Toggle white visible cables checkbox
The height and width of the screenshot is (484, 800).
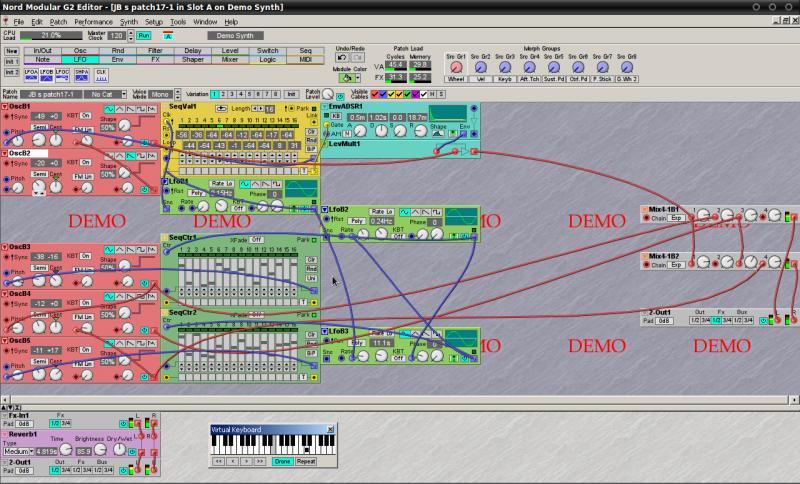click(x=423, y=94)
